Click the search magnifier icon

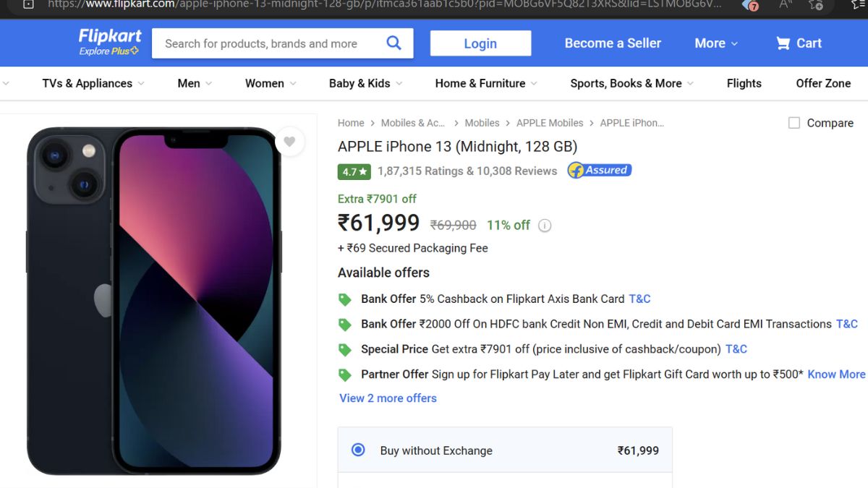coord(393,43)
